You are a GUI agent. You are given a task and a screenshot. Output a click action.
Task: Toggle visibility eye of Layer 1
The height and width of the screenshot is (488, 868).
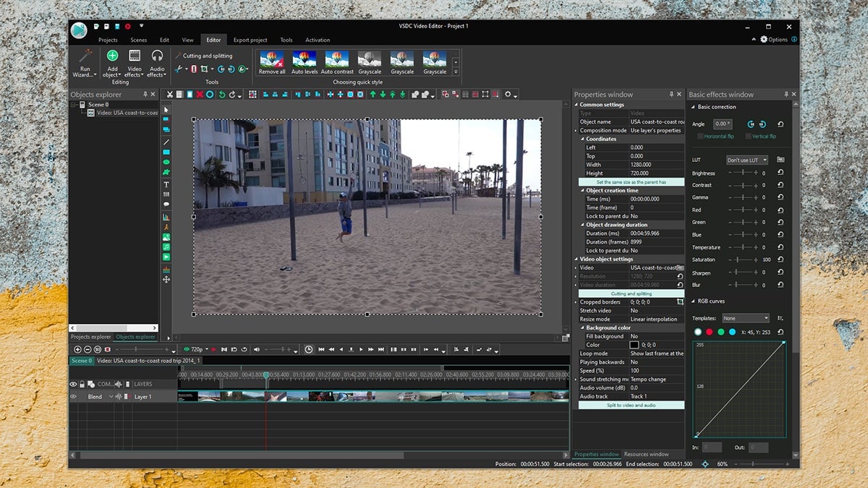(x=73, y=397)
